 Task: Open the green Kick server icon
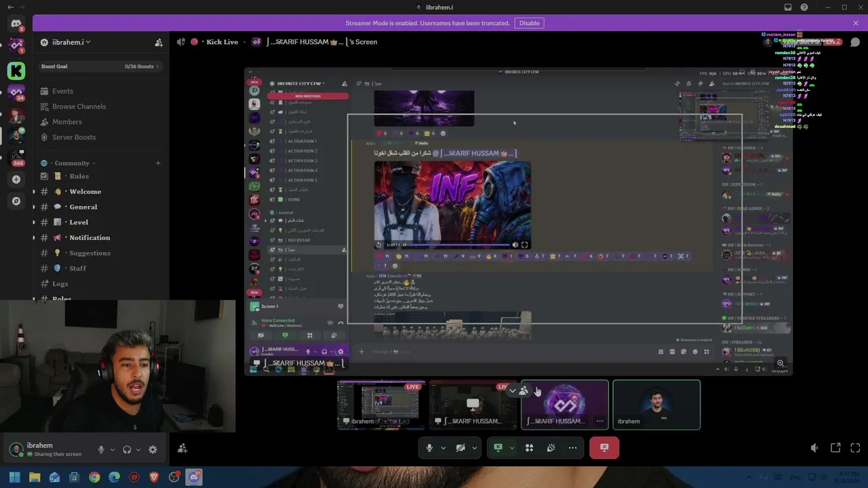click(16, 70)
